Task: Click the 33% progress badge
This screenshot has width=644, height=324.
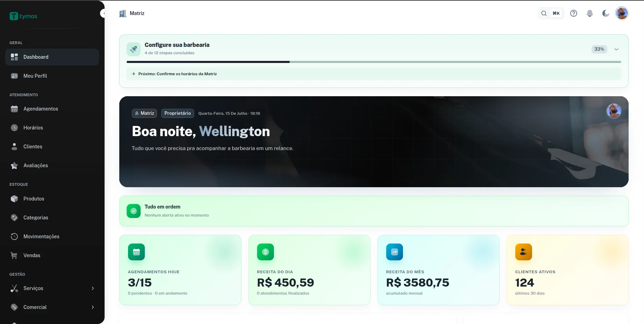Action: (599, 49)
